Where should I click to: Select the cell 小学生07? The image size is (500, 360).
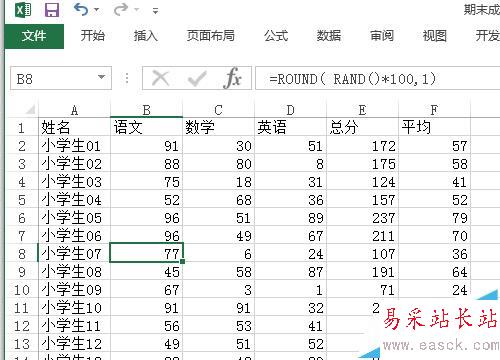(x=74, y=253)
